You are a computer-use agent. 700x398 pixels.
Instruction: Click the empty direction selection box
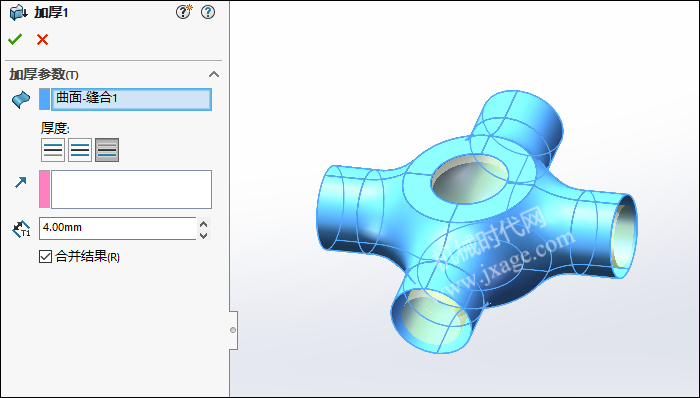[x=131, y=189]
